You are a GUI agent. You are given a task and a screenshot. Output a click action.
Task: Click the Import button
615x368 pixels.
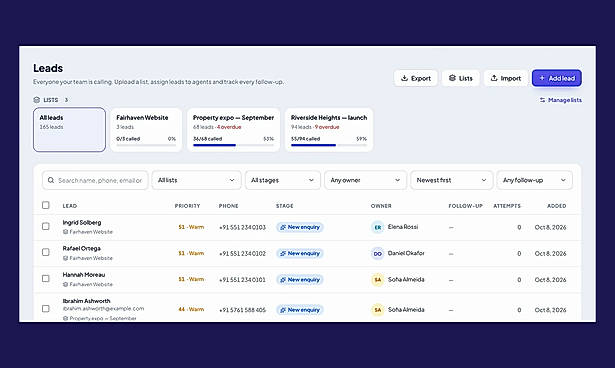click(x=506, y=78)
